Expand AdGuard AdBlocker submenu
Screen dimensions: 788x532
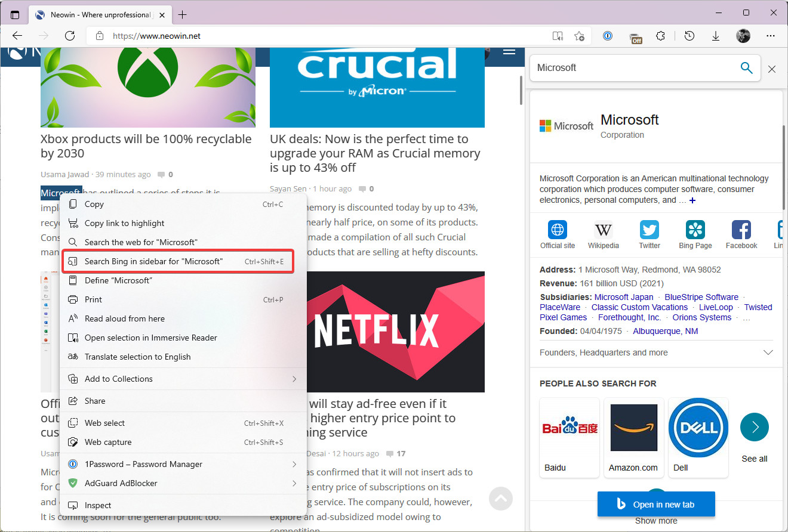tap(294, 483)
